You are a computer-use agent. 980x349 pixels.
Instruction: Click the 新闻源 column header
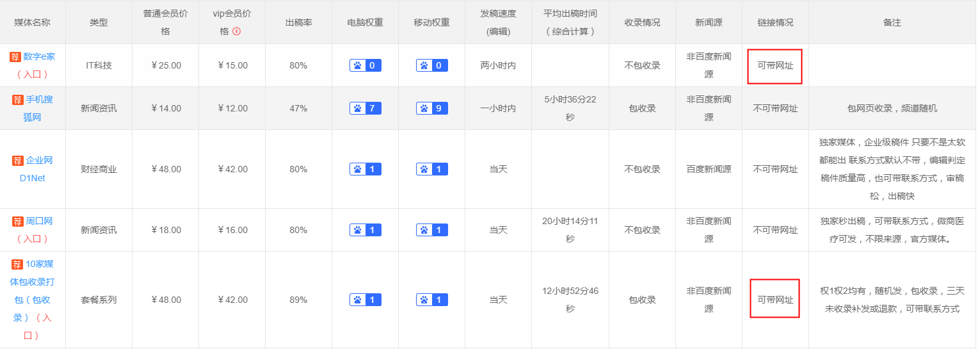(709, 22)
